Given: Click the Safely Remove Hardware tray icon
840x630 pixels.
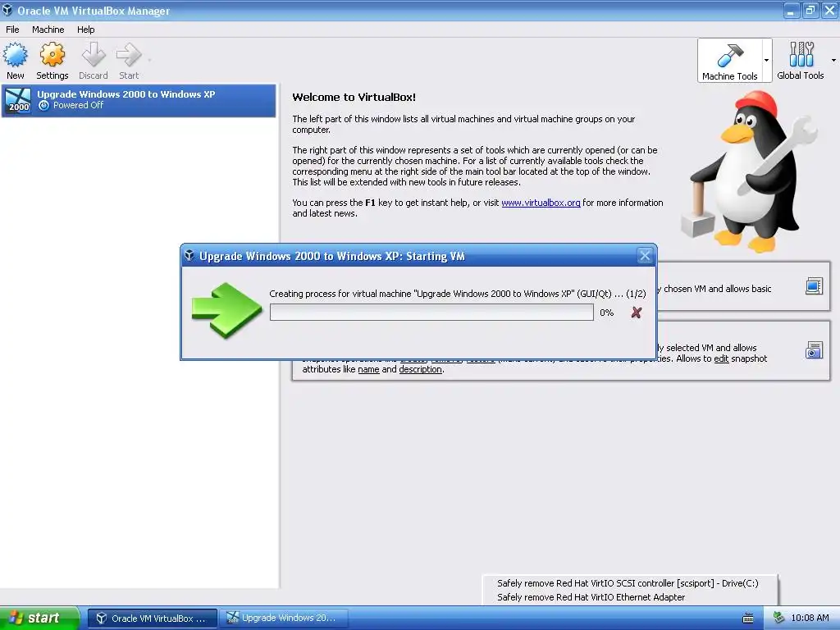Looking at the screenshot, I should (779, 619).
